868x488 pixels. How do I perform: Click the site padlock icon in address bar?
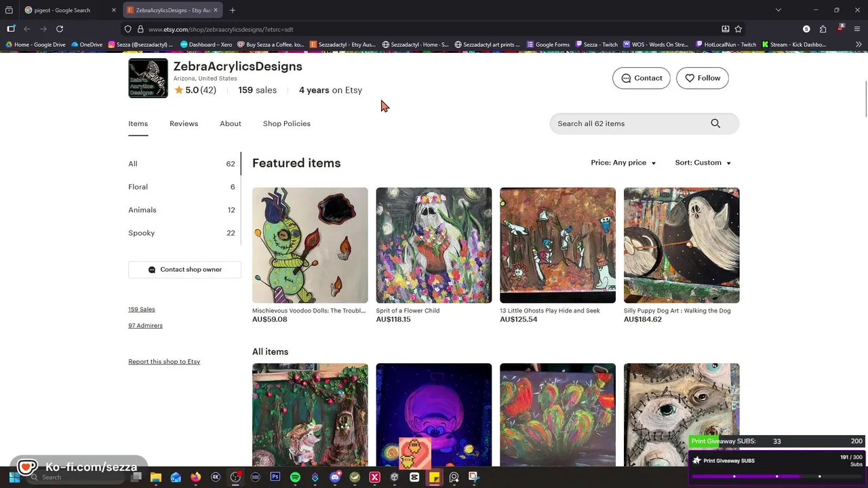tap(140, 29)
